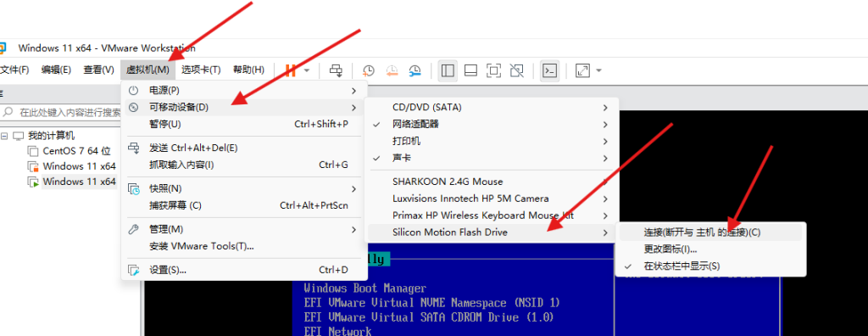Choose 暂停(U) from the VM menu

pos(243,124)
